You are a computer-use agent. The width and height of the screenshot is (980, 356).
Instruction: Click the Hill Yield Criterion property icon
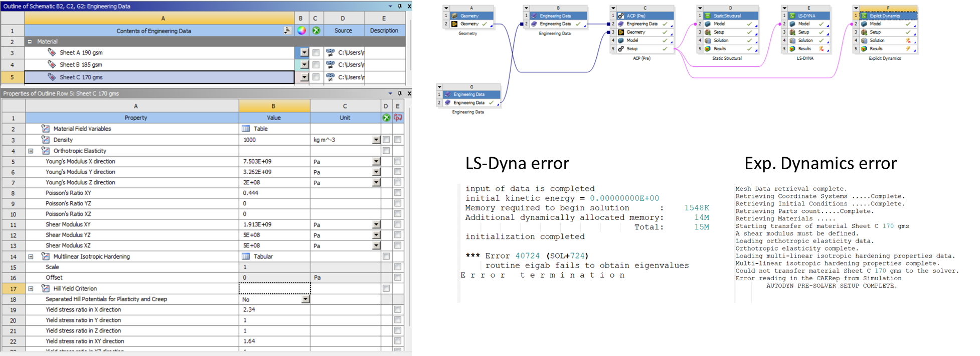point(46,288)
